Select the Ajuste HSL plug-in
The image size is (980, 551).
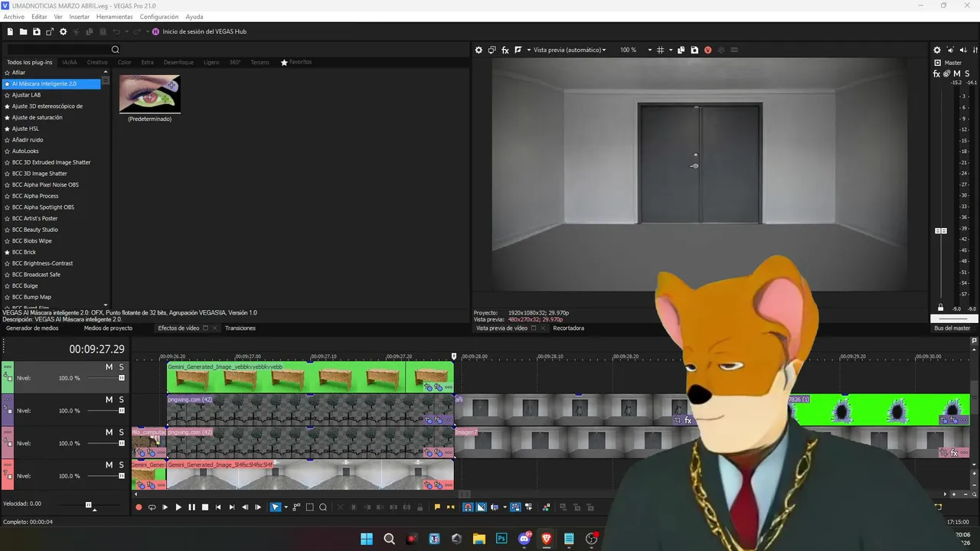pos(25,129)
